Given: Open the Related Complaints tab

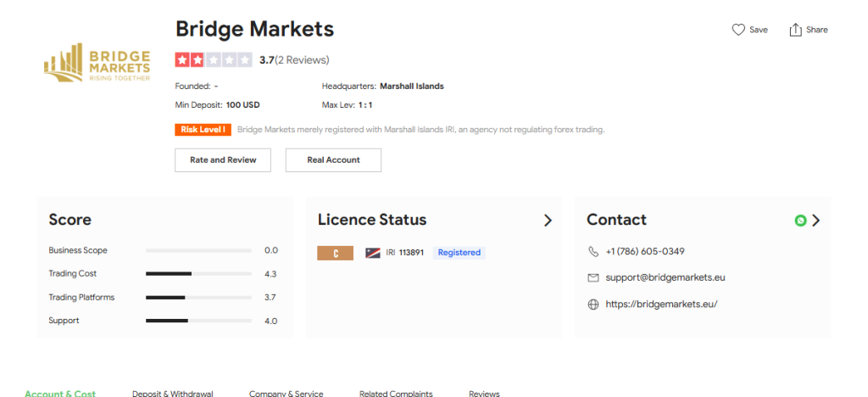Looking at the screenshot, I should click(x=396, y=393).
